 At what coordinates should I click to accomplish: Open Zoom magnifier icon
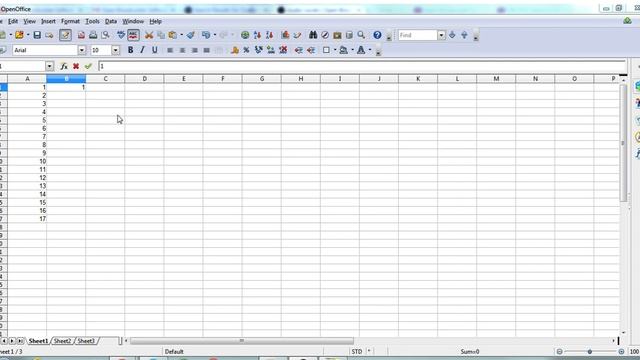pyautogui.click(x=361, y=35)
